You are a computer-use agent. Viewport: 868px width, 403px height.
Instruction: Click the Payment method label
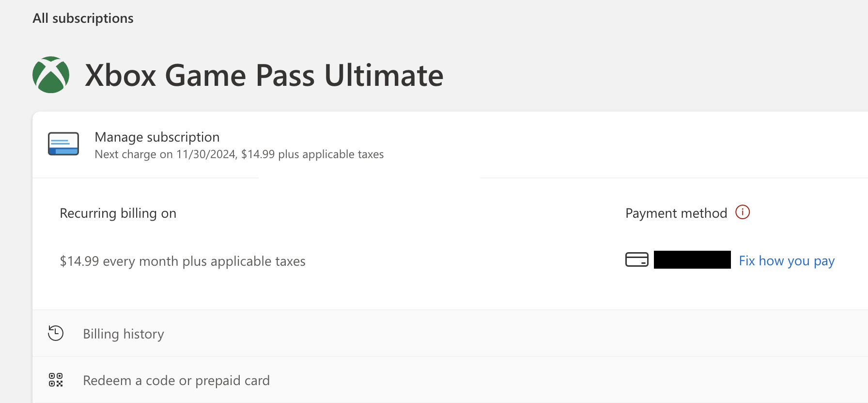(x=676, y=213)
